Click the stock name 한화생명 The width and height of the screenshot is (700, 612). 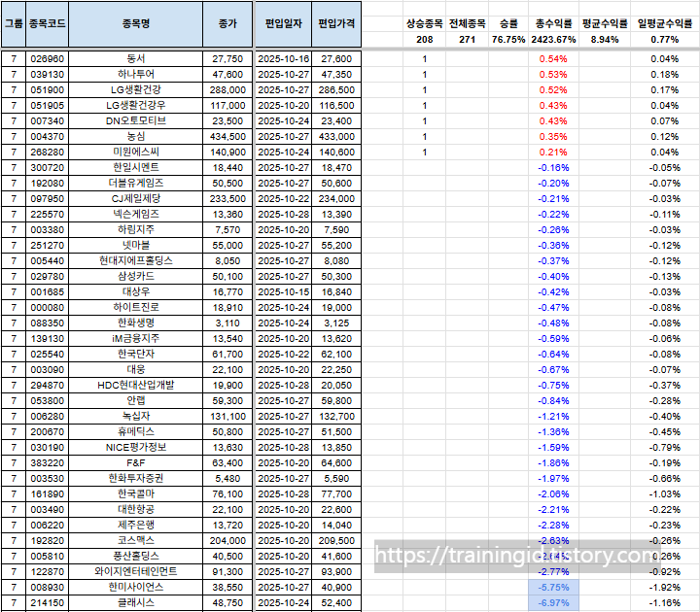(x=136, y=323)
